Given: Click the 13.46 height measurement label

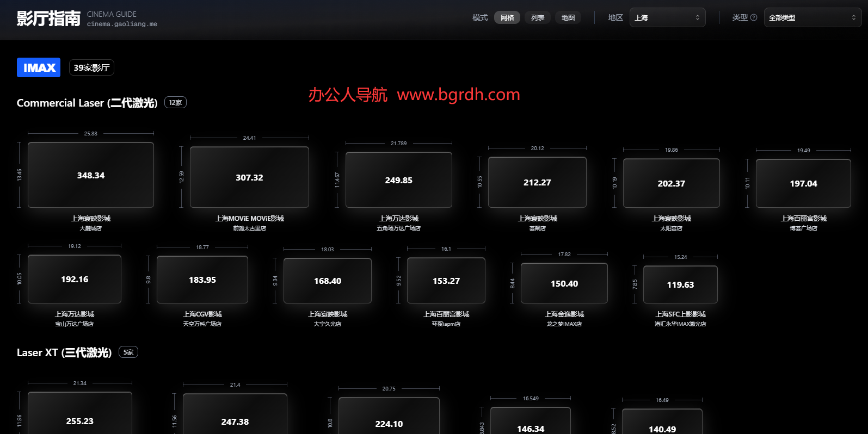Looking at the screenshot, I should [x=19, y=175].
